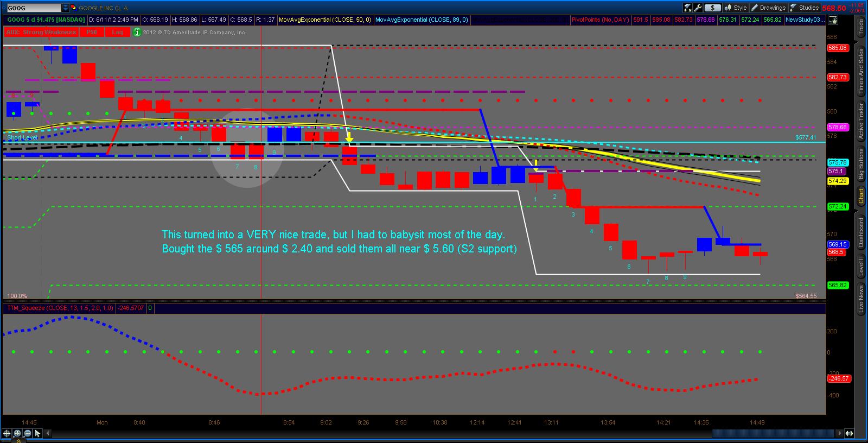Click the flask share icon in toolbar
868x443 pixels.
pos(688,8)
